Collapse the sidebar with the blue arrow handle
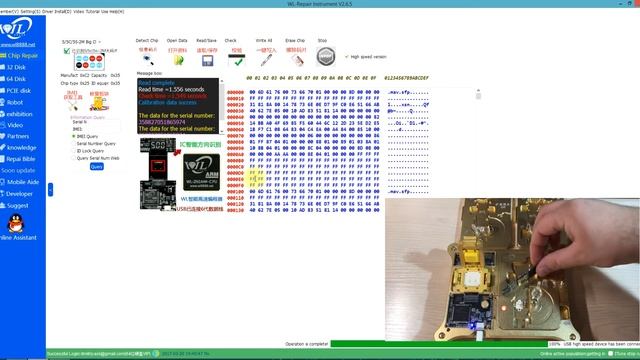The image size is (640, 360). [50, 189]
